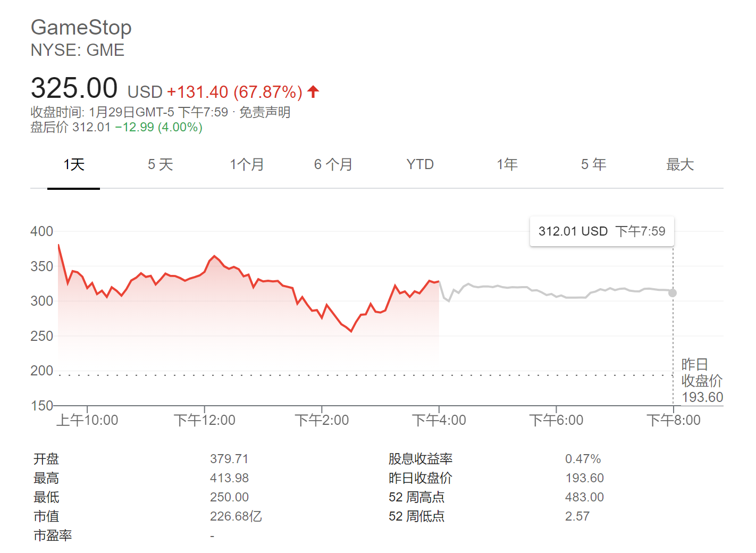Show the 最大 time range
This screenshot has width=756, height=553.
680,165
